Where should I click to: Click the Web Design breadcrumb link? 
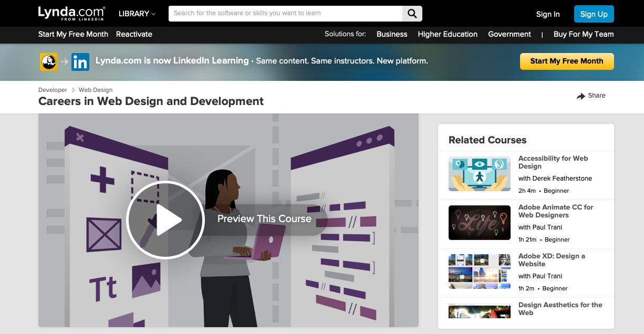(x=96, y=90)
